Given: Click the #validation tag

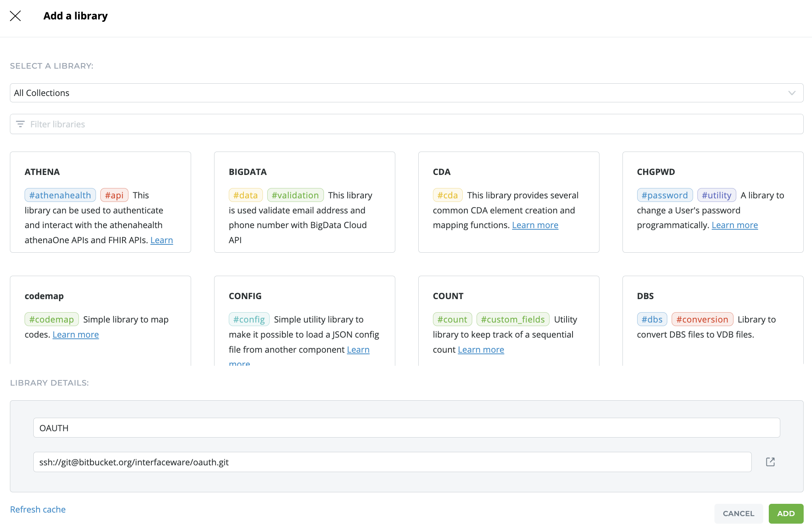Looking at the screenshot, I should [x=295, y=195].
